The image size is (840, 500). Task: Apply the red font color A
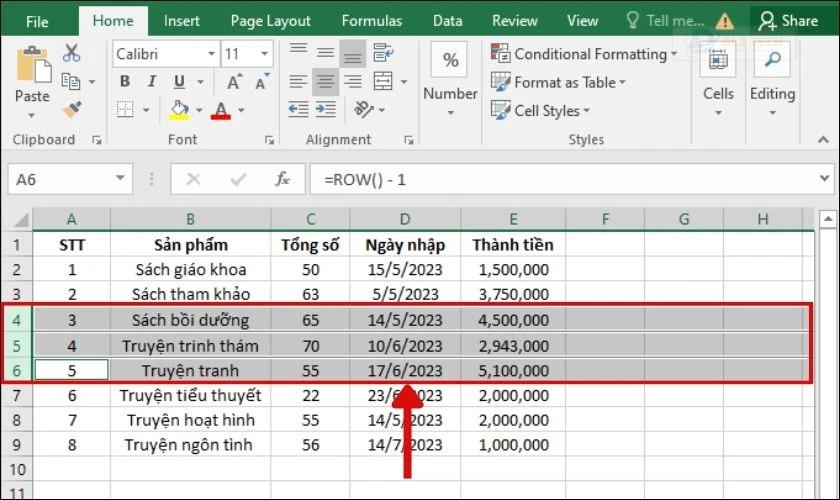(x=221, y=110)
